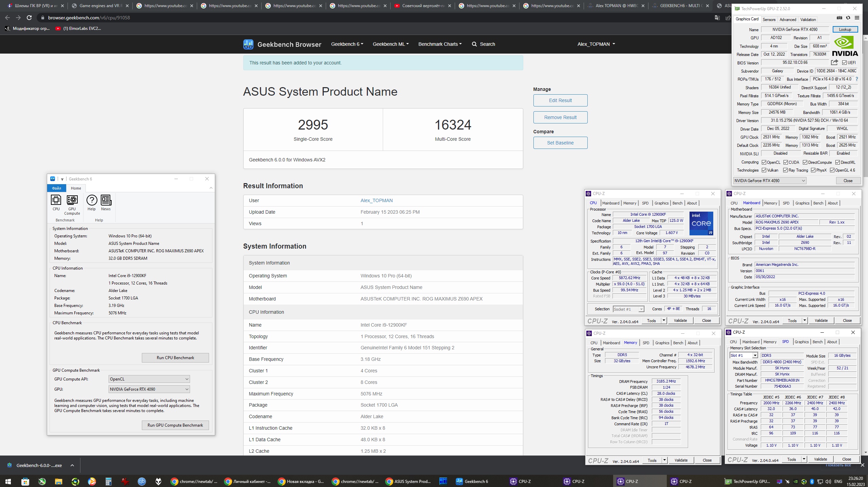868x487 pixels.
Task: Open Microsoft Store from the taskbar
Action: [25, 481]
